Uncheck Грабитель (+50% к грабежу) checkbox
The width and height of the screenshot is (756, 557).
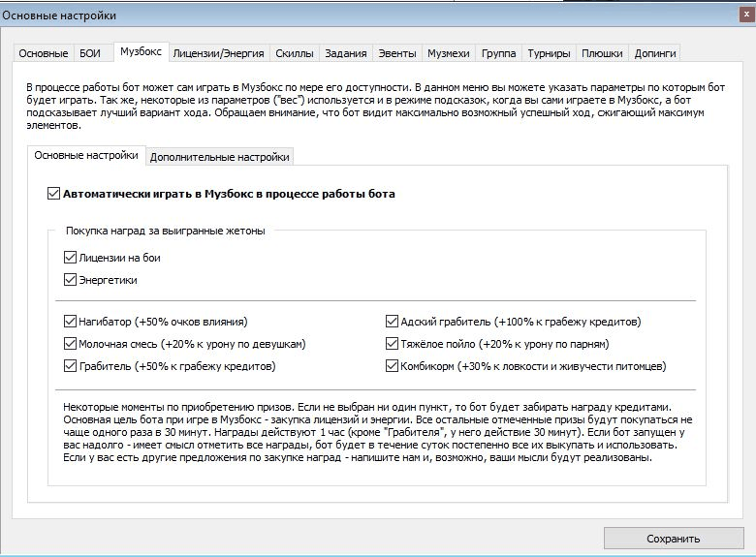coord(70,366)
